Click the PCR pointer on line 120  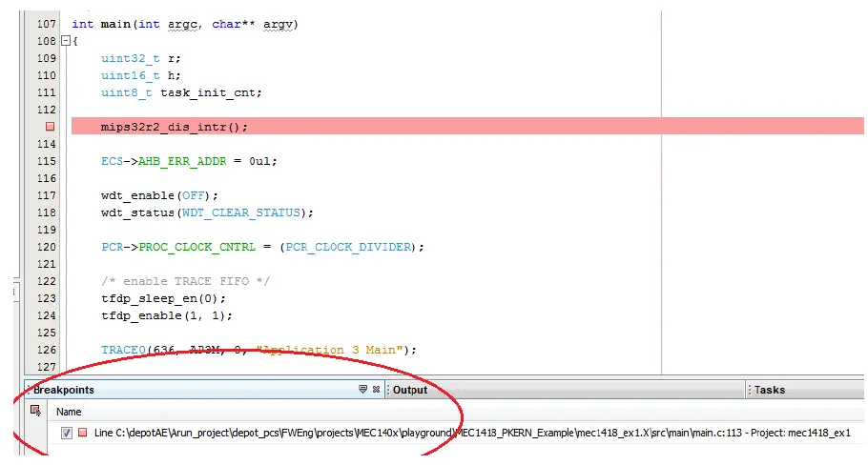113,247
